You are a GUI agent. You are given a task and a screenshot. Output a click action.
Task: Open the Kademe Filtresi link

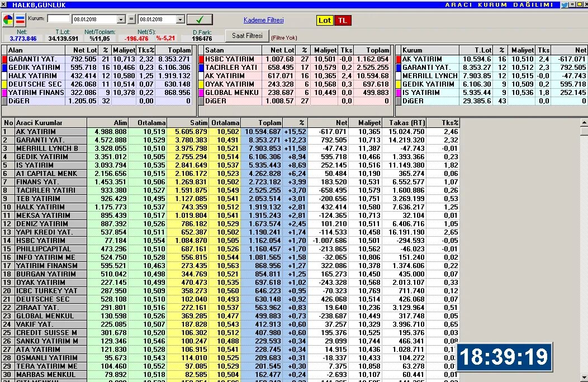coord(264,20)
